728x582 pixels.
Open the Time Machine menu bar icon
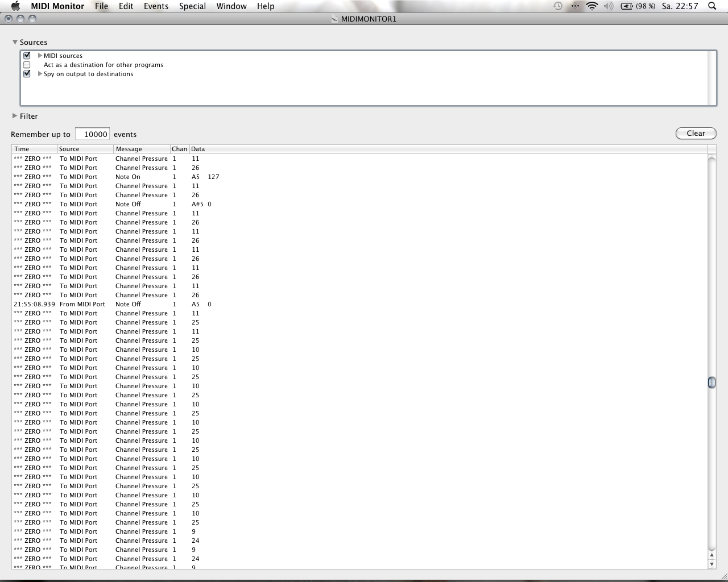pyautogui.click(x=558, y=6)
